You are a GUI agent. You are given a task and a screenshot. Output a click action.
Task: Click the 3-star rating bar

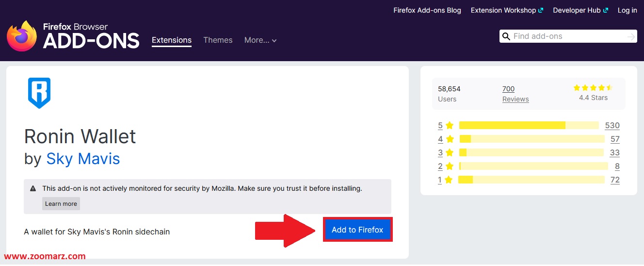tap(531, 152)
